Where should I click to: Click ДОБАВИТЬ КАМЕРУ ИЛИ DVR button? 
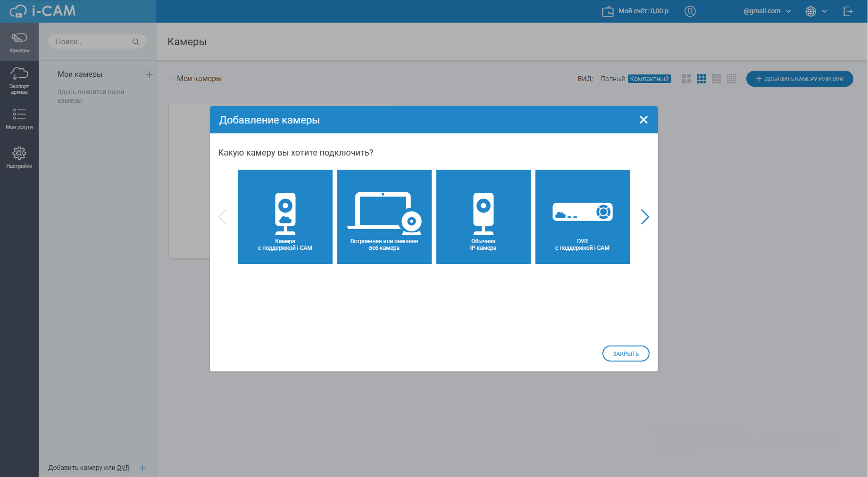(800, 79)
